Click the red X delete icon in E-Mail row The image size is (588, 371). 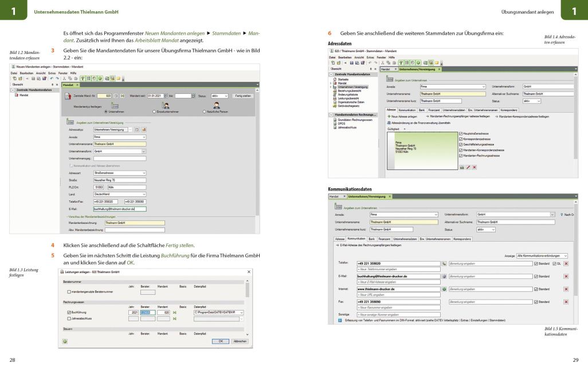point(566,276)
